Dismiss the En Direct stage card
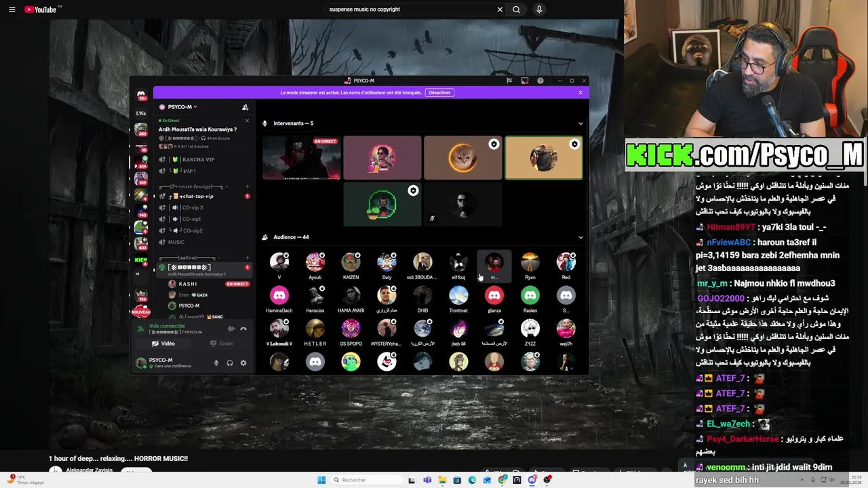868x488 pixels. tap(247, 121)
